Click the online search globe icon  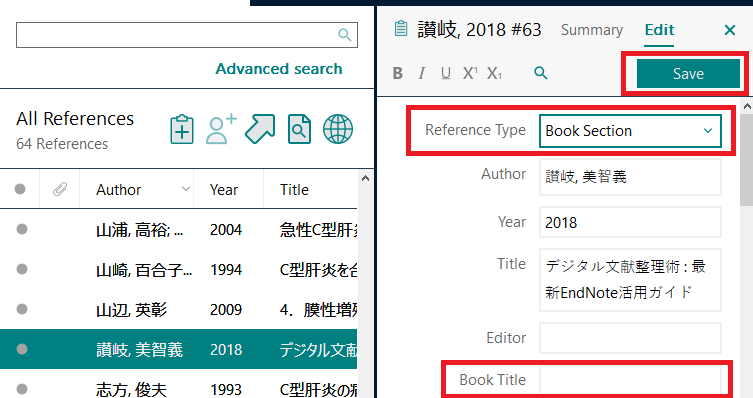tap(338, 129)
